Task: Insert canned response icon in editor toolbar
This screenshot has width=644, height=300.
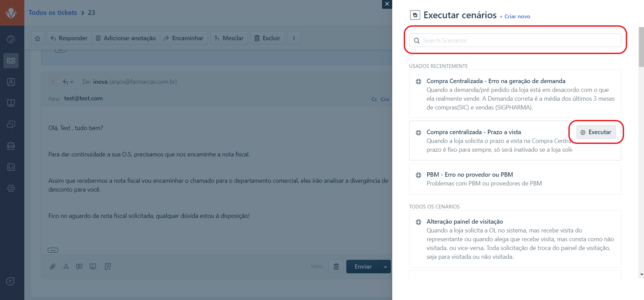Action: coord(79,267)
